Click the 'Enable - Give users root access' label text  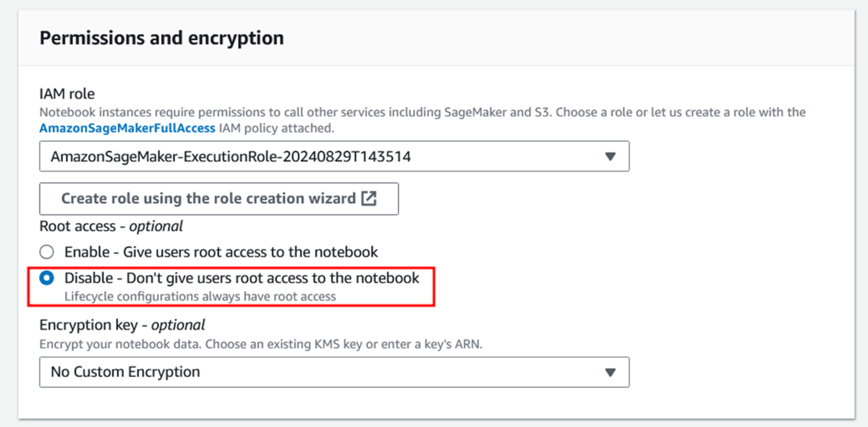point(221,252)
